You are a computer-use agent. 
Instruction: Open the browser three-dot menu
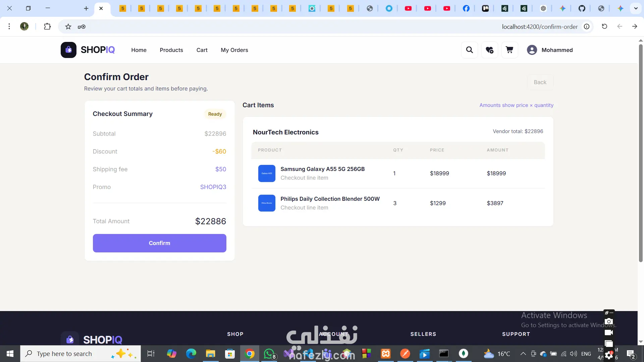[9, 26]
